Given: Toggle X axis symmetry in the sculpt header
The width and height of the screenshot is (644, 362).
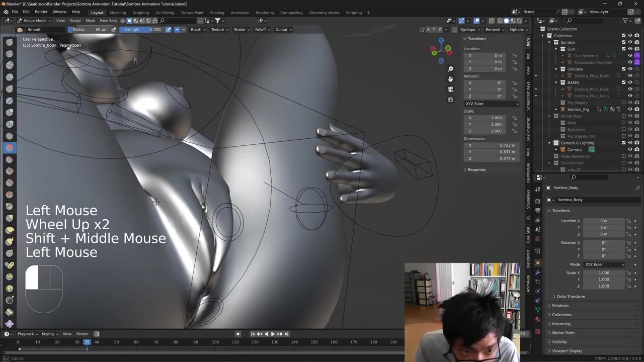Looking at the screenshot, I should tap(428, 30).
